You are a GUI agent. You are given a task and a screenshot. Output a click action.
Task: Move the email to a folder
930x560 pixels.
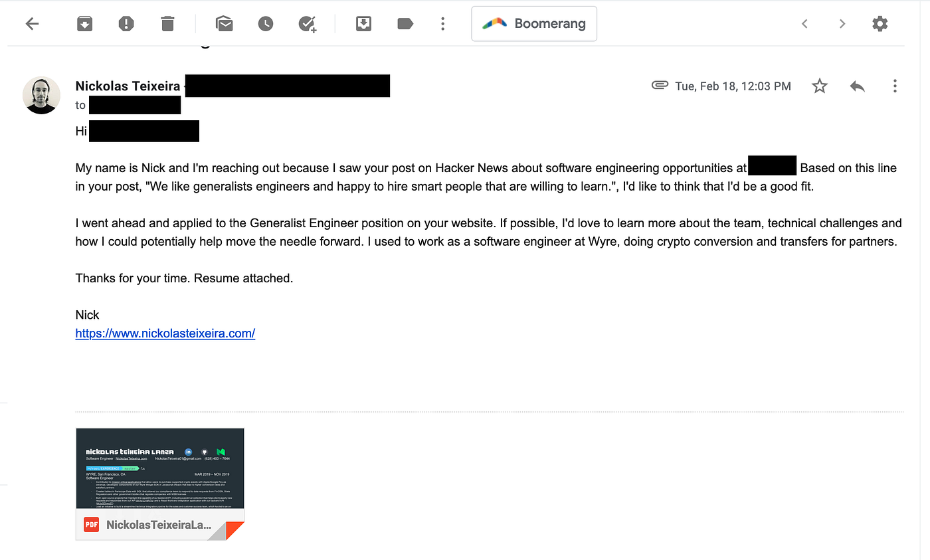coord(363,23)
